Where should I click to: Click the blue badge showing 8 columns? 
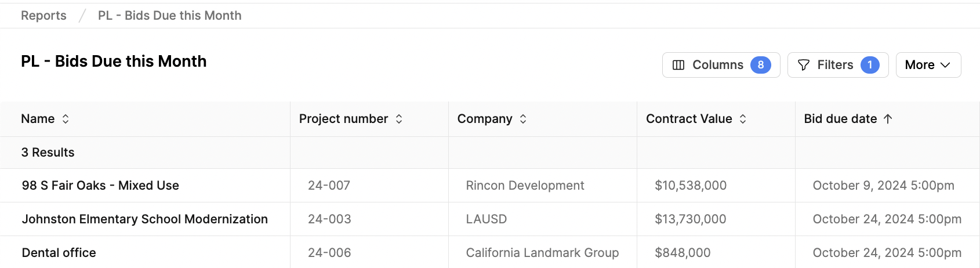(761, 65)
